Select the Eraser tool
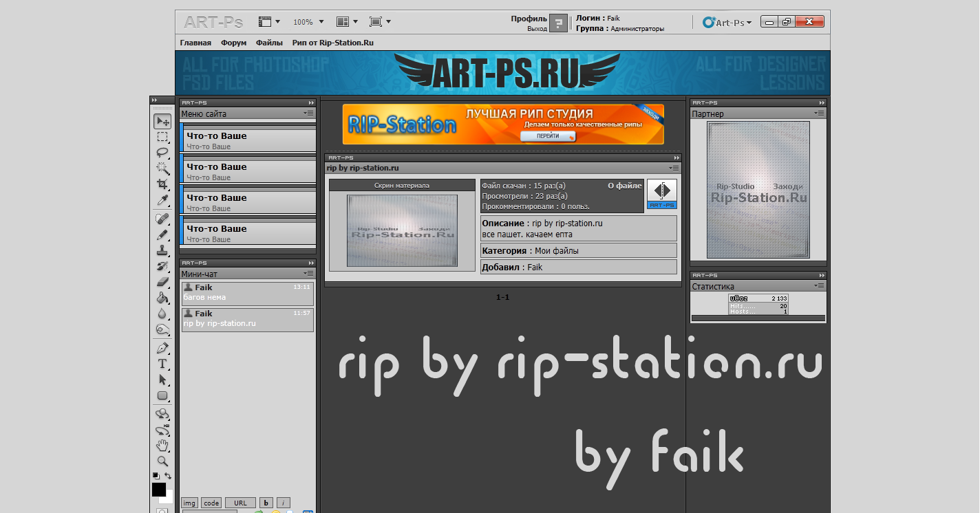980x513 pixels. (162, 281)
